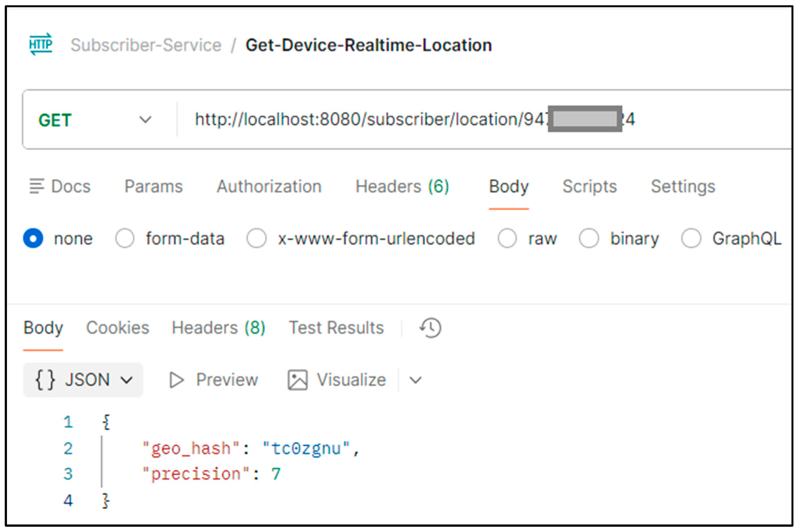Image resolution: width=799 pixels, height=532 pixels.
Task: Select the none body radio button
Action: pos(33,238)
